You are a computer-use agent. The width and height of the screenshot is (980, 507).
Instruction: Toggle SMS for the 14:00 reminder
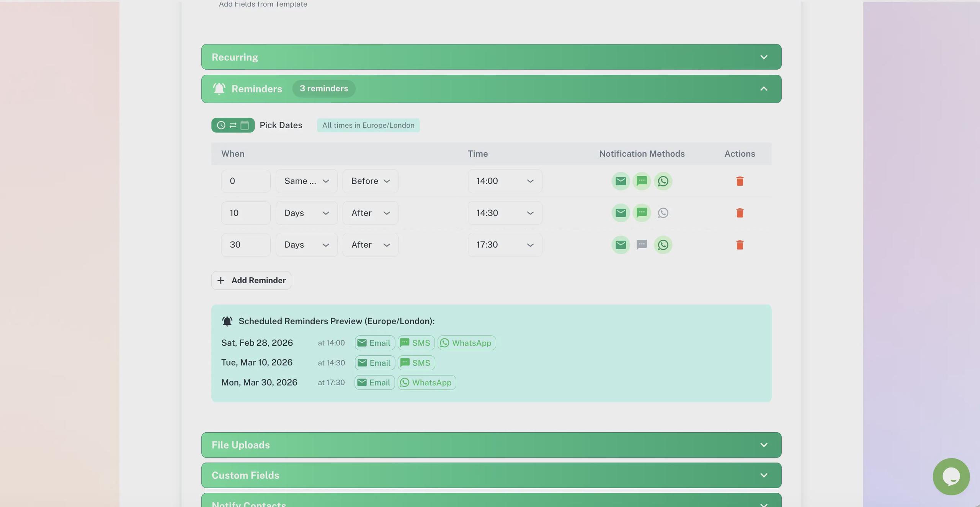coord(642,181)
